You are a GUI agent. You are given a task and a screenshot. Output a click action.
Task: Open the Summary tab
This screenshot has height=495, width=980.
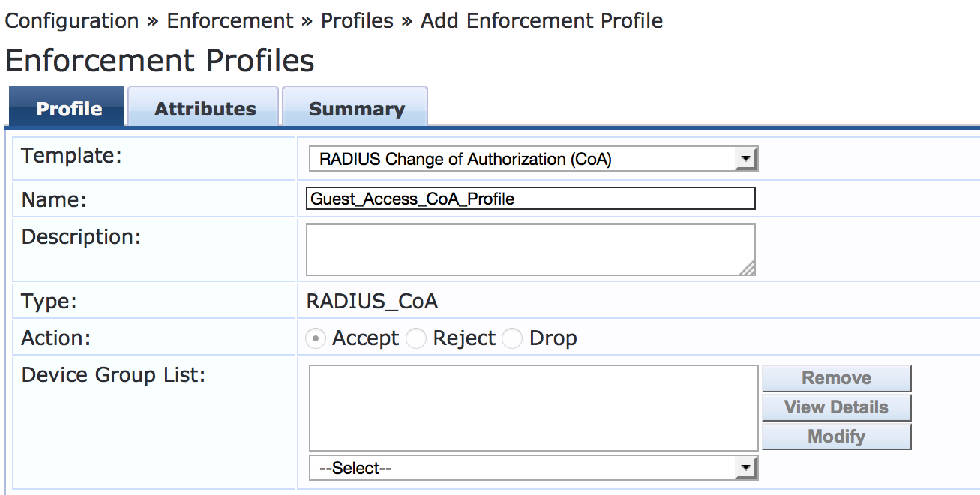(x=356, y=109)
